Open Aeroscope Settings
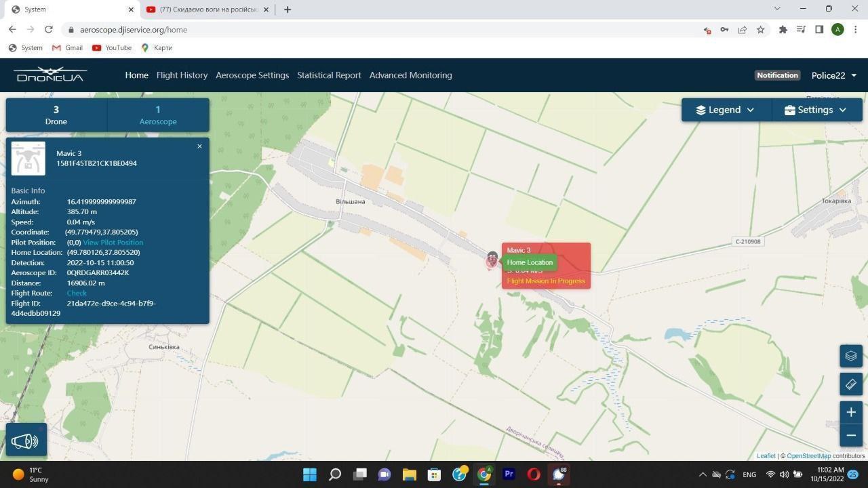The width and height of the screenshot is (868, 488). click(x=252, y=75)
